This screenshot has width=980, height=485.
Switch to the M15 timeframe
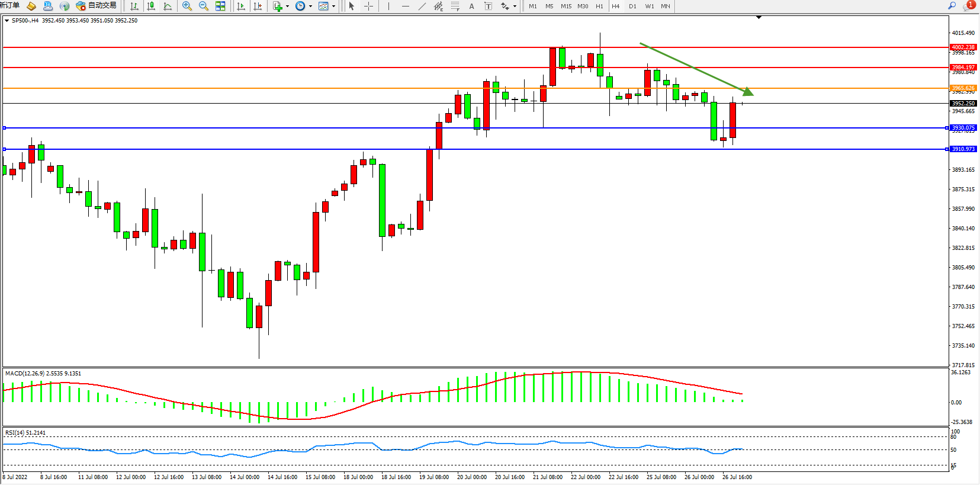point(566,6)
